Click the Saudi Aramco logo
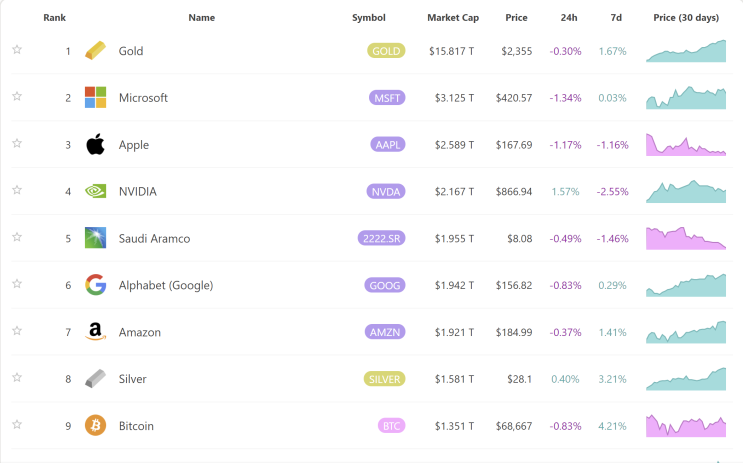 [x=95, y=238]
